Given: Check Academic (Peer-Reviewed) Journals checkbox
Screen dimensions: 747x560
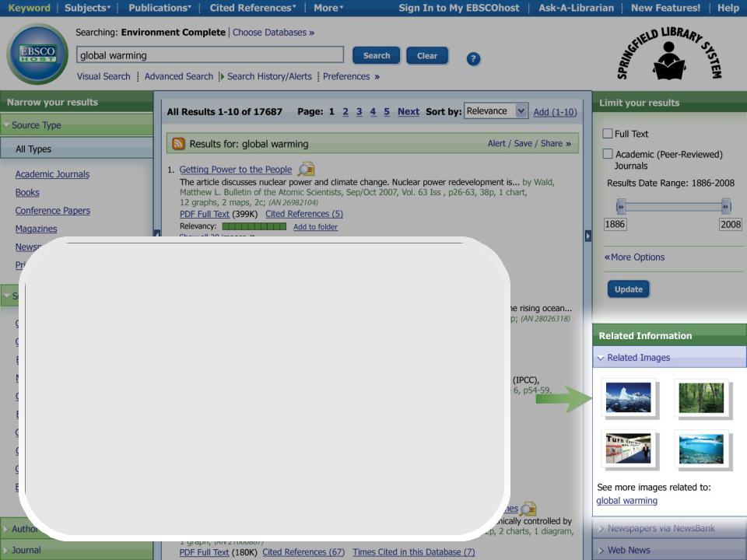Looking at the screenshot, I should pyautogui.click(x=608, y=154).
